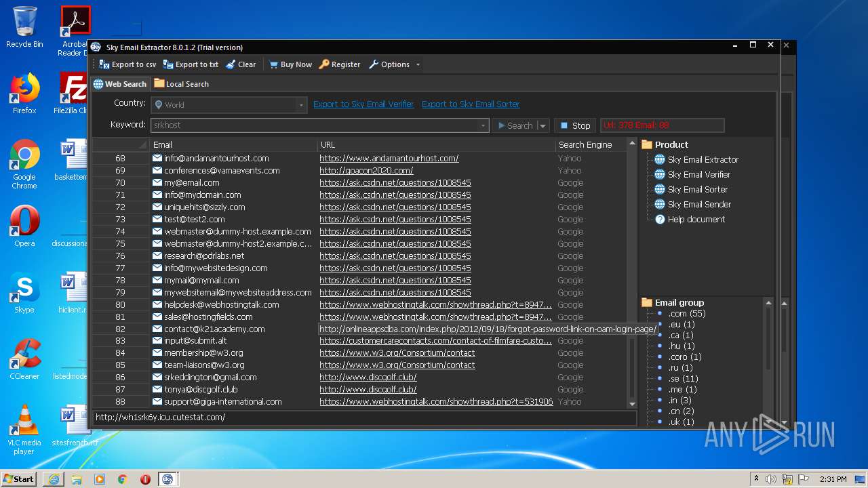
Task: Follow the Export to Sky Email Sorter link
Action: point(471,104)
